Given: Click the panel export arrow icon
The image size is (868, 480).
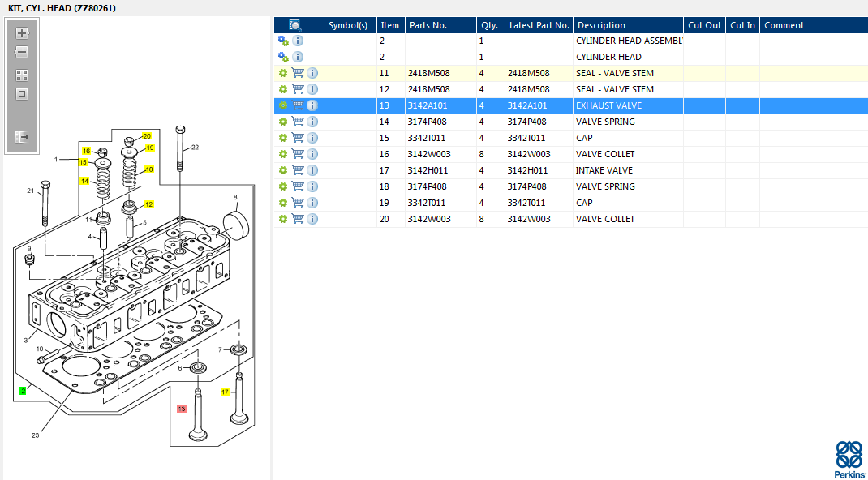Looking at the screenshot, I should click(x=22, y=137).
